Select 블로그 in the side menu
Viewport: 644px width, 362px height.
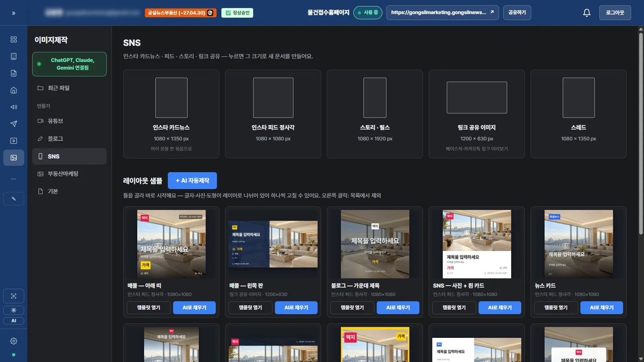coord(69,139)
